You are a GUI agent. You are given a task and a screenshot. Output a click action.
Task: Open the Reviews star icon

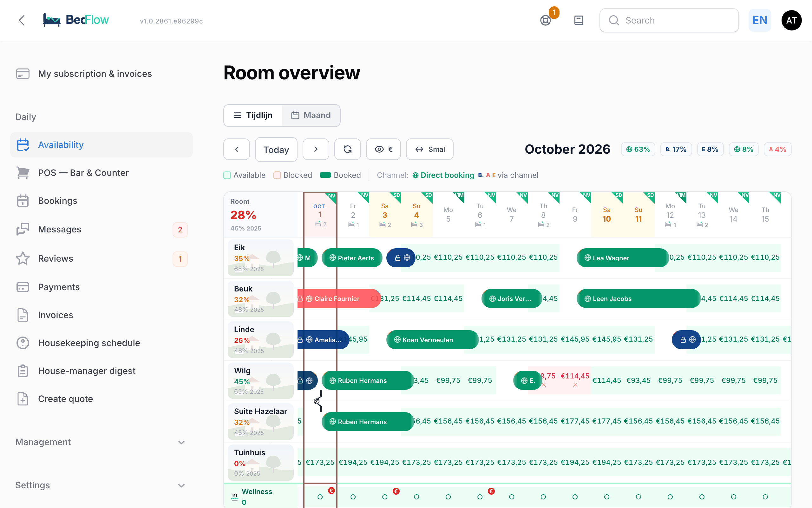[x=23, y=258]
